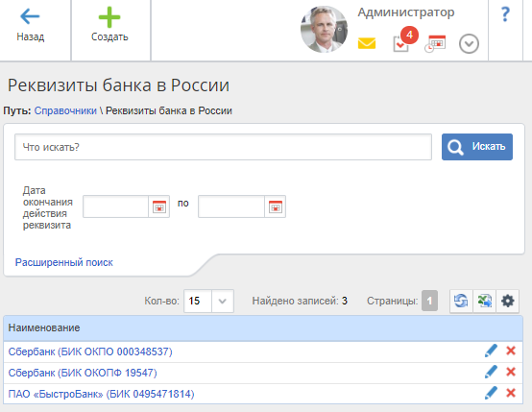532x412 pixels.
Task: Open the end date calendar picker after по
Action: (x=276, y=206)
